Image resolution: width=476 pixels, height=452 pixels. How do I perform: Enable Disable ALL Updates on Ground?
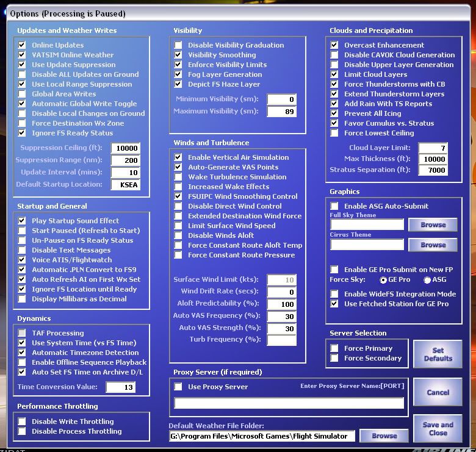pyautogui.click(x=22, y=74)
